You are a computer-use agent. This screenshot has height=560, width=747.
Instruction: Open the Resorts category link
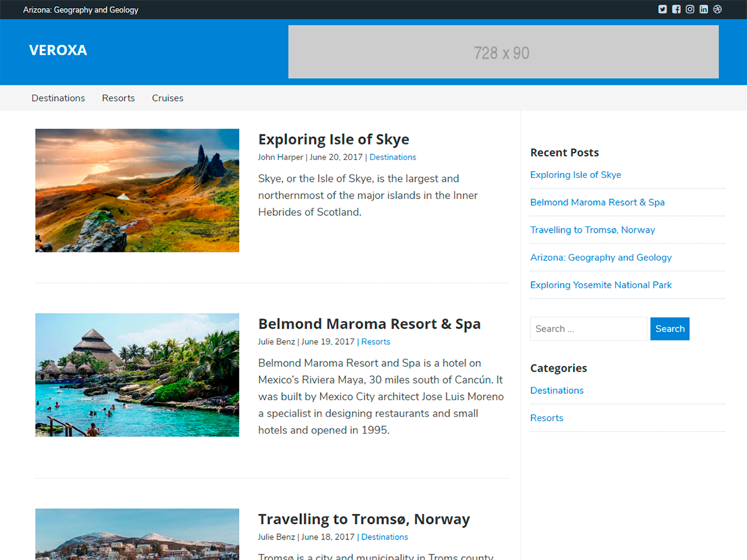coord(547,418)
